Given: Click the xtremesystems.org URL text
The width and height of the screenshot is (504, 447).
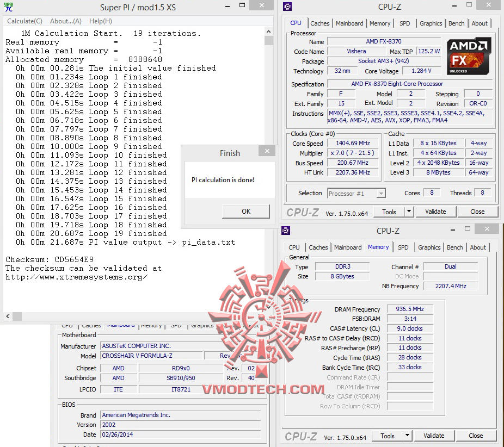Looking at the screenshot, I should coord(77,277).
